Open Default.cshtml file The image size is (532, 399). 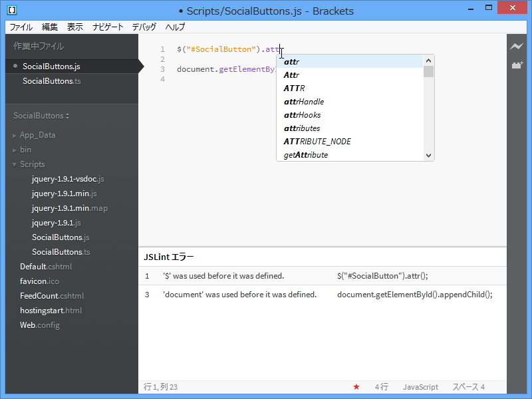click(46, 267)
